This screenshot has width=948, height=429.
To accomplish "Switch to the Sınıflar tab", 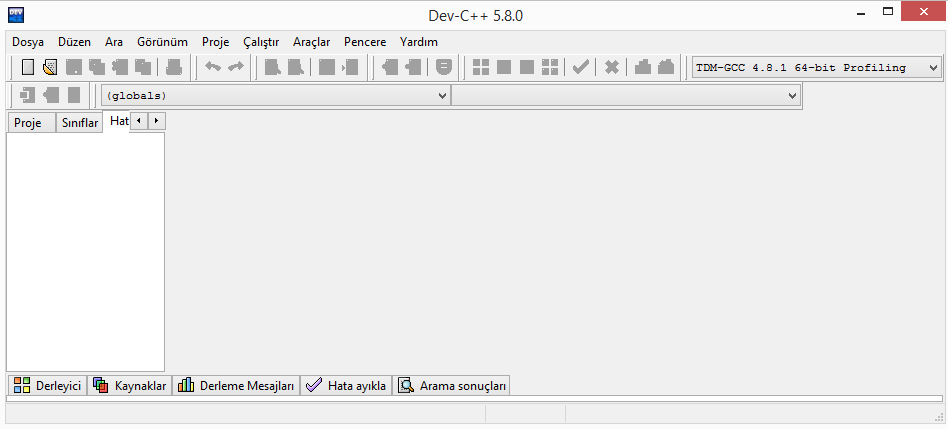I will (79, 123).
